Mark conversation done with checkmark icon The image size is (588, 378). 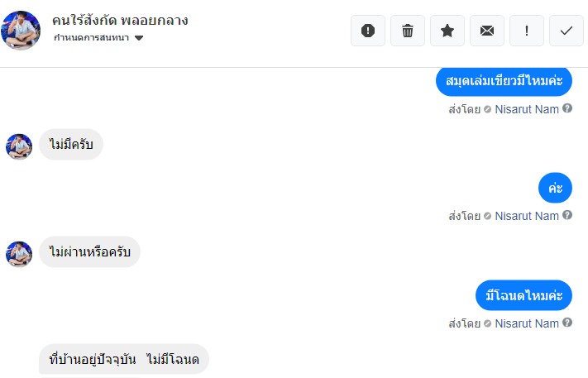[x=566, y=31]
